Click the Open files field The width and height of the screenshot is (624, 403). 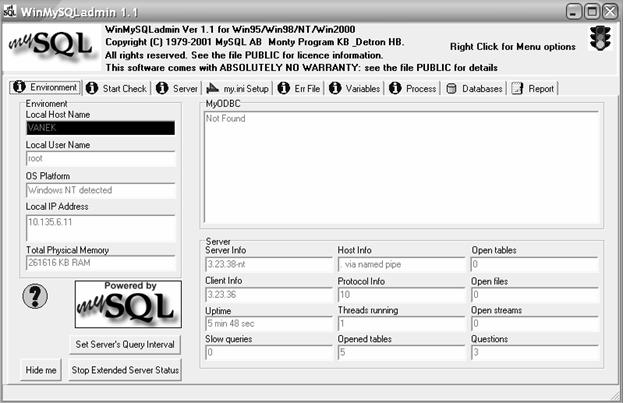[535, 295]
